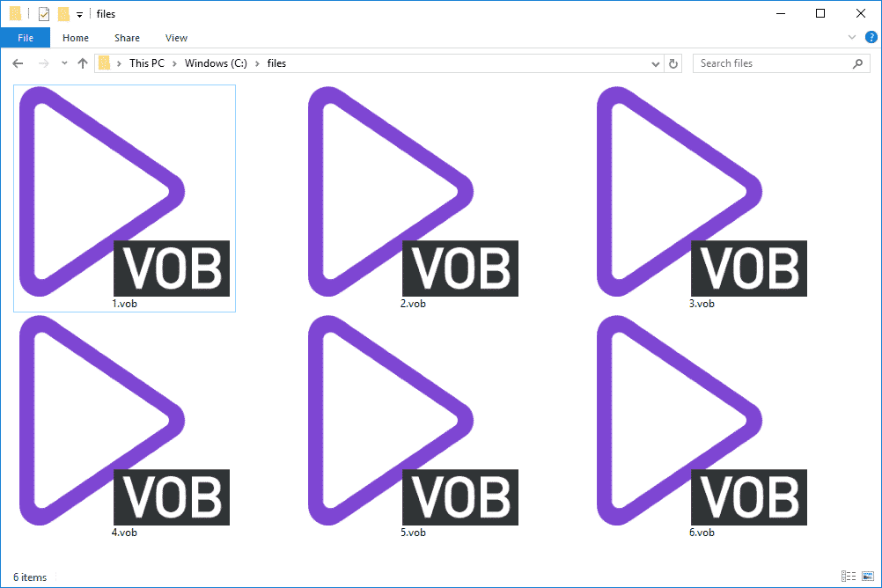Image resolution: width=882 pixels, height=588 pixels.
Task: Refresh the files folder view
Action: tap(673, 62)
